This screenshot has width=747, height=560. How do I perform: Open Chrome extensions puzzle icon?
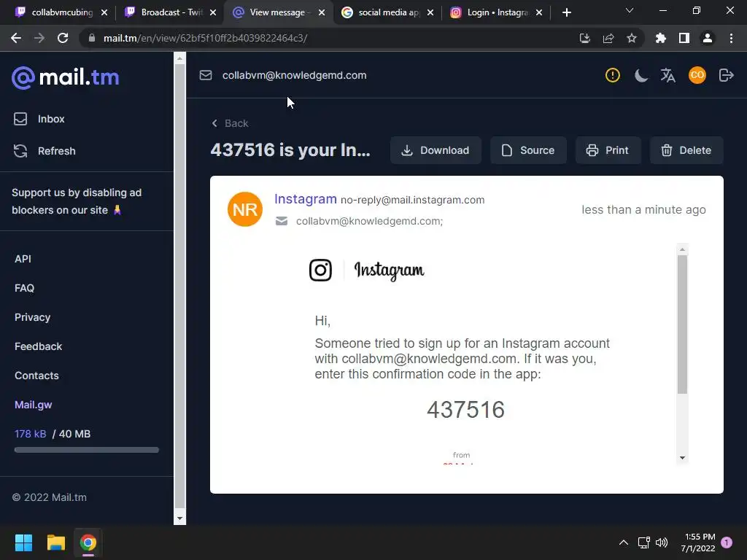pyautogui.click(x=660, y=38)
